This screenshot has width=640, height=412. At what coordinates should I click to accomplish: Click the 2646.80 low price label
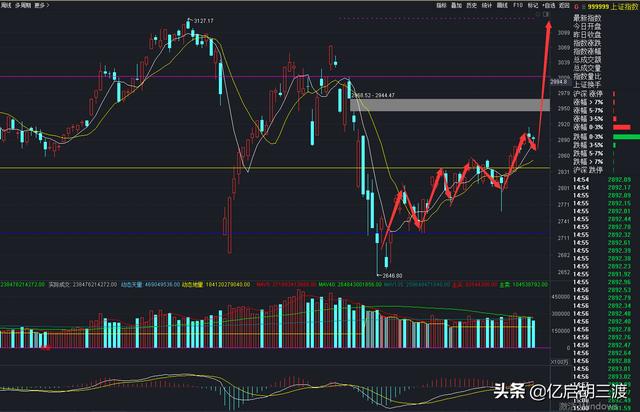click(392, 276)
